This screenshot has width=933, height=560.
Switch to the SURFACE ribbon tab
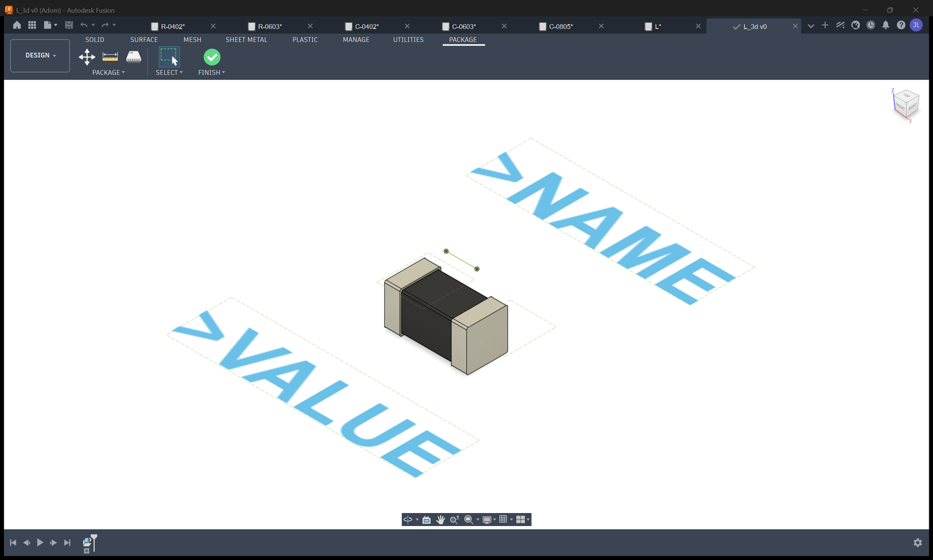(144, 40)
